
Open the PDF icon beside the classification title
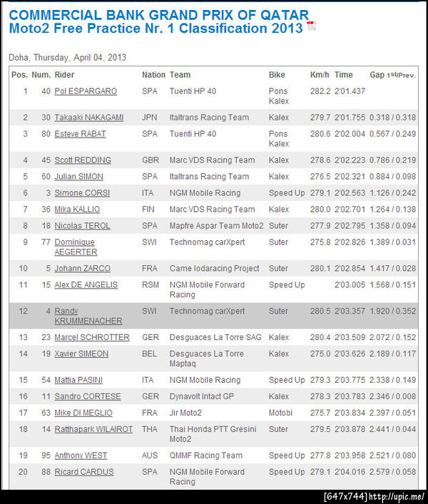(x=311, y=27)
